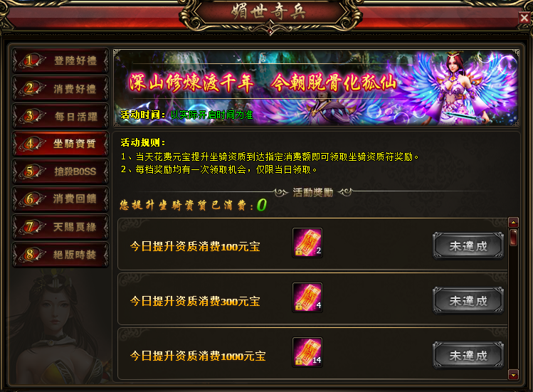Open the 搶殺BOSS tab

click(60, 171)
